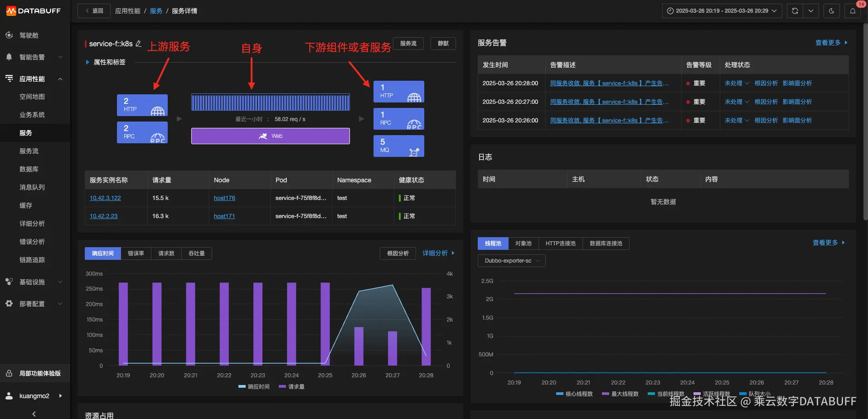Toggle the 核心线程数 legend series
The width and height of the screenshot is (868, 419).
[574, 394]
